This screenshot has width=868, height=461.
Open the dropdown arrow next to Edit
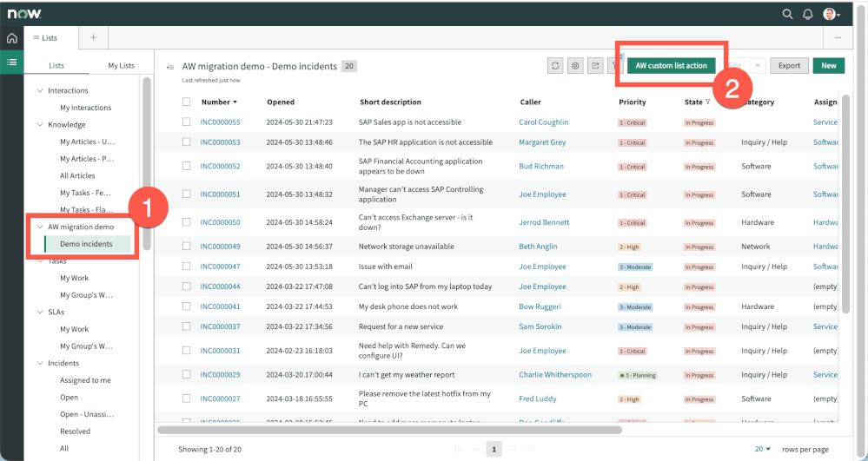pos(758,65)
